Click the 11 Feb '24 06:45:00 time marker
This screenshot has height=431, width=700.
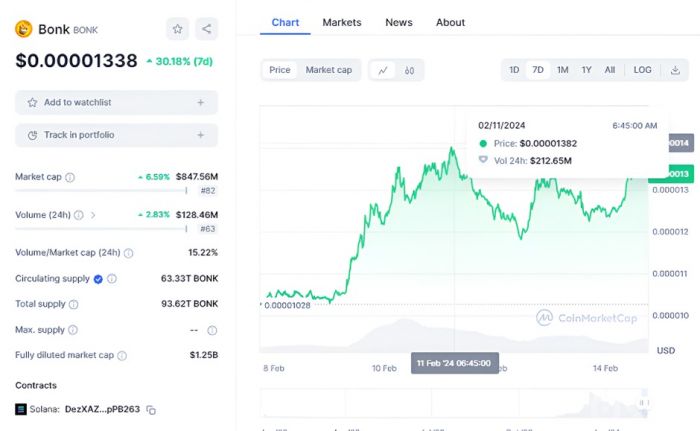click(454, 363)
